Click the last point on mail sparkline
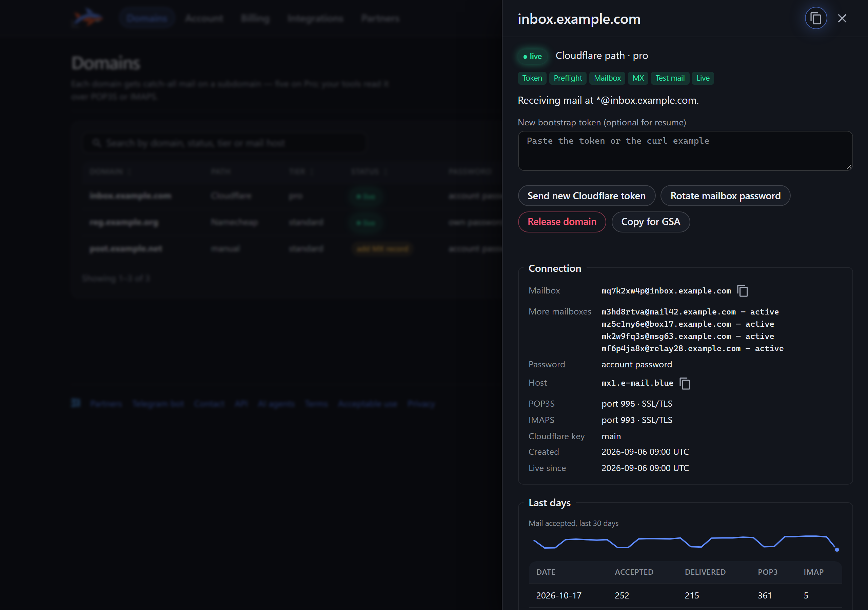Image resolution: width=868 pixels, height=610 pixels. [x=836, y=550]
